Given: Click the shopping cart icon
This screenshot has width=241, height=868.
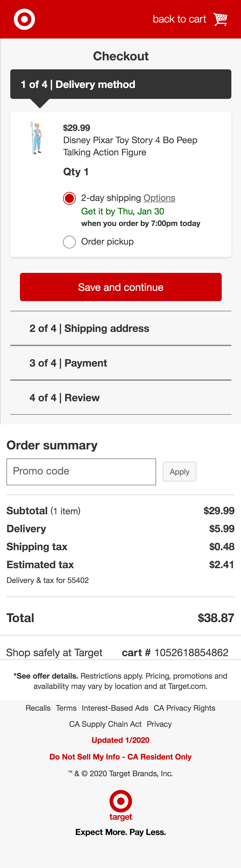Looking at the screenshot, I should point(220,19).
